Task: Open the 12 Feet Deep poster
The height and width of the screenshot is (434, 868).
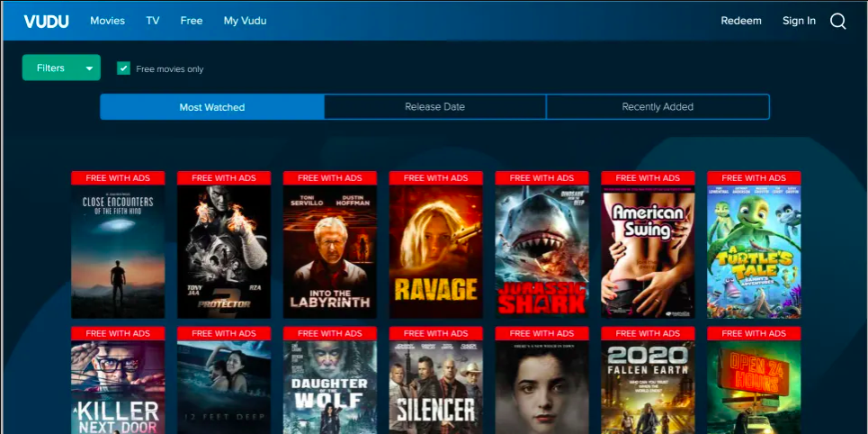Action: 224,387
